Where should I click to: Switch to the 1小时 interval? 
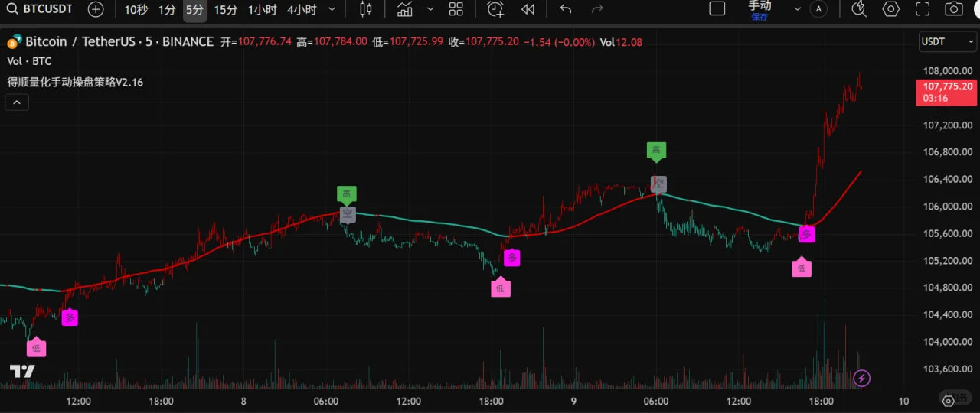(262, 9)
